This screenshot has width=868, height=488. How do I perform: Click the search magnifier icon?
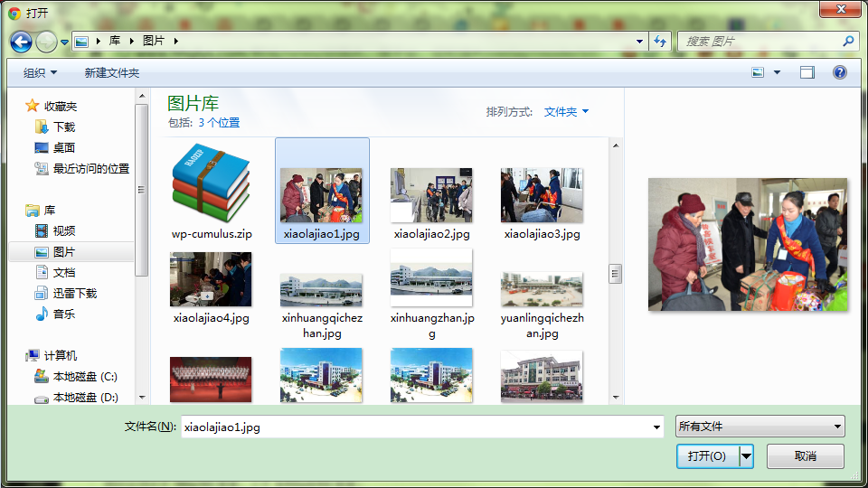pyautogui.click(x=848, y=42)
